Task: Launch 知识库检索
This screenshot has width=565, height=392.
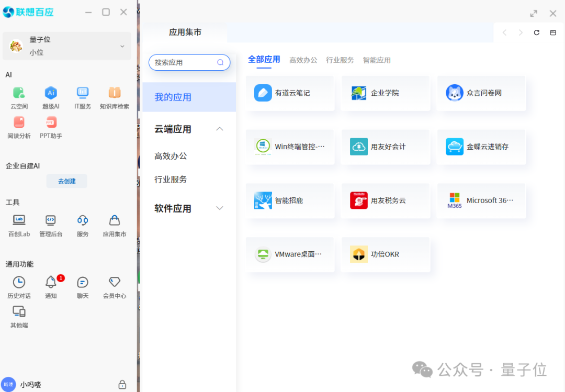Action: tap(114, 97)
